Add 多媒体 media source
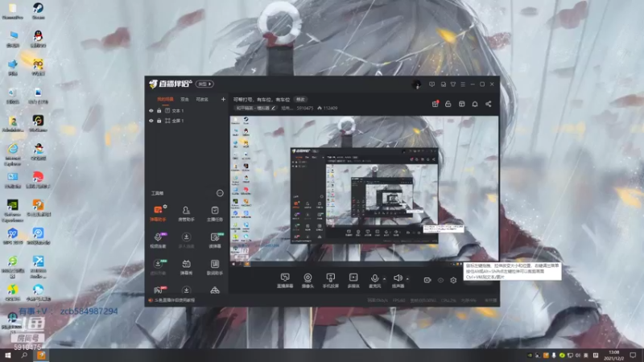 point(353,281)
